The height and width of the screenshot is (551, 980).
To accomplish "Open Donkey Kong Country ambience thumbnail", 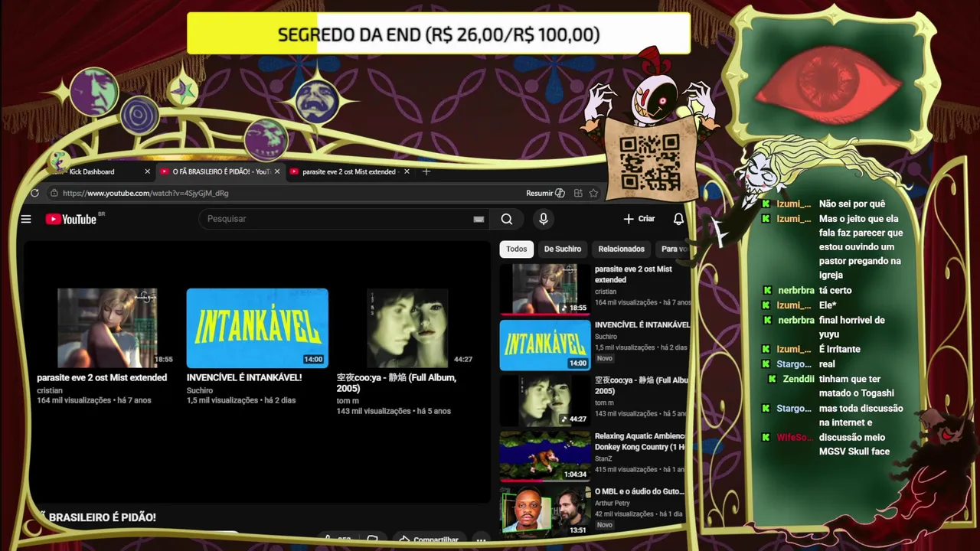I will click(545, 456).
